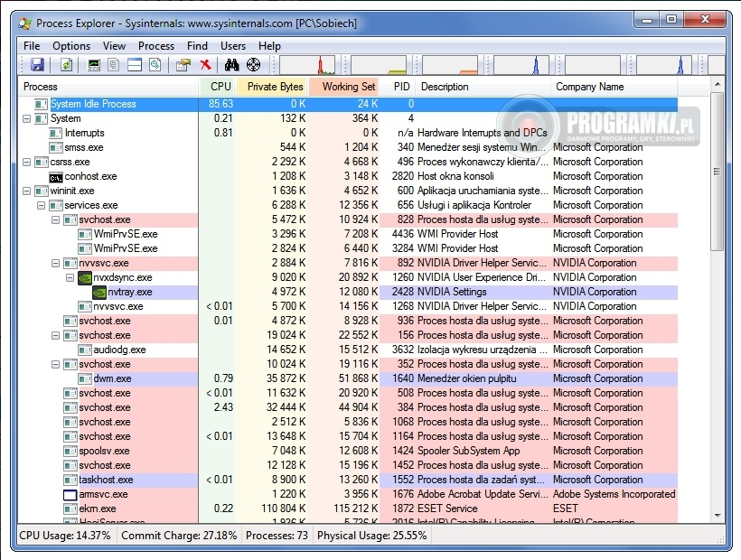Click the System Idle Process icon
741x560 pixels.
(x=41, y=104)
